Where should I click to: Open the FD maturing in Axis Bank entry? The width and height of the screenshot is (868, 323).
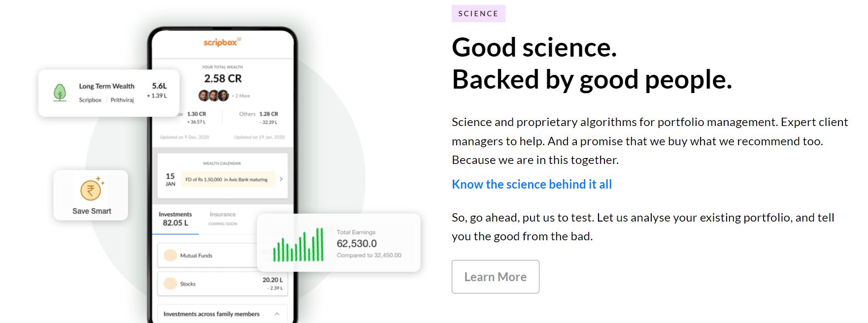[226, 180]
